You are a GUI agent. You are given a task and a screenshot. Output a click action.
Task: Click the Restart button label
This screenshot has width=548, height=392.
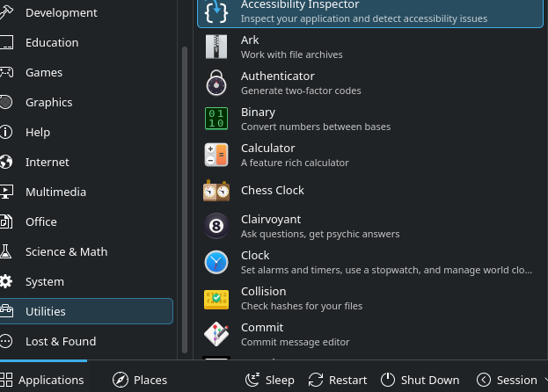[347, 380]
